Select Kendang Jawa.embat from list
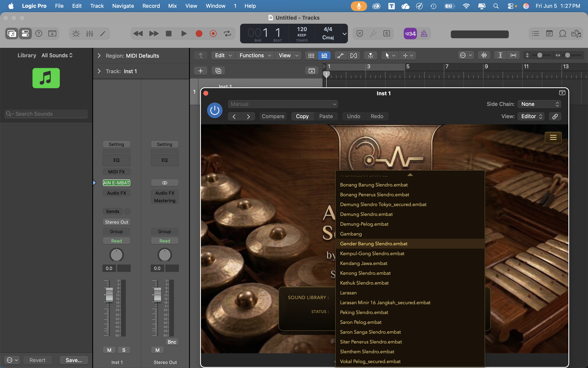Image resolution: width=588 pixels, height=368 pixels. pos(410,263)
